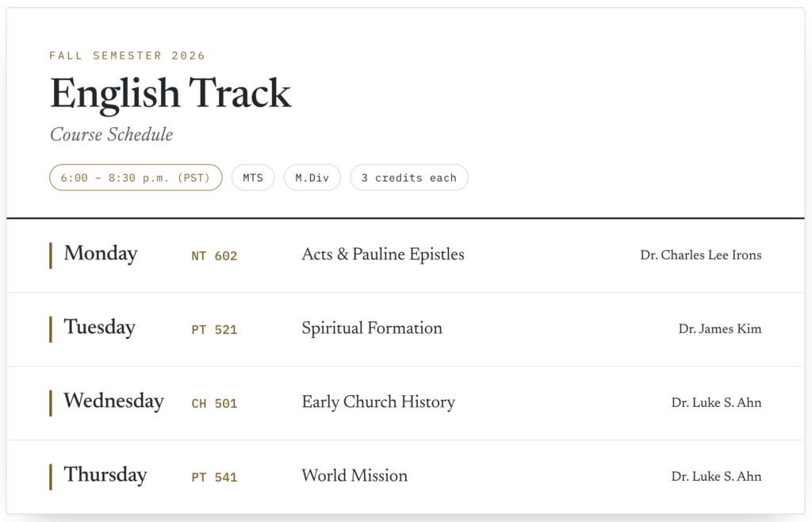Open the World Mission course

354,476
